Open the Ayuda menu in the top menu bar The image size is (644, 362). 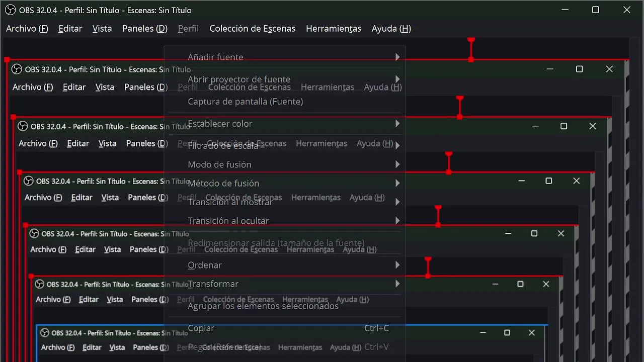click(391, 29)
